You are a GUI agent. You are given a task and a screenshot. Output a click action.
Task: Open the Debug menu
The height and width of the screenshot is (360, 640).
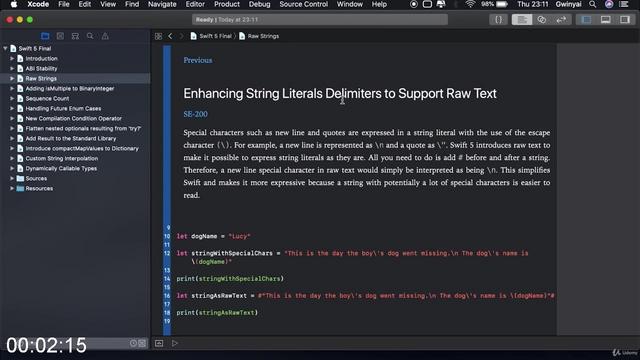[x=260, y=4]
